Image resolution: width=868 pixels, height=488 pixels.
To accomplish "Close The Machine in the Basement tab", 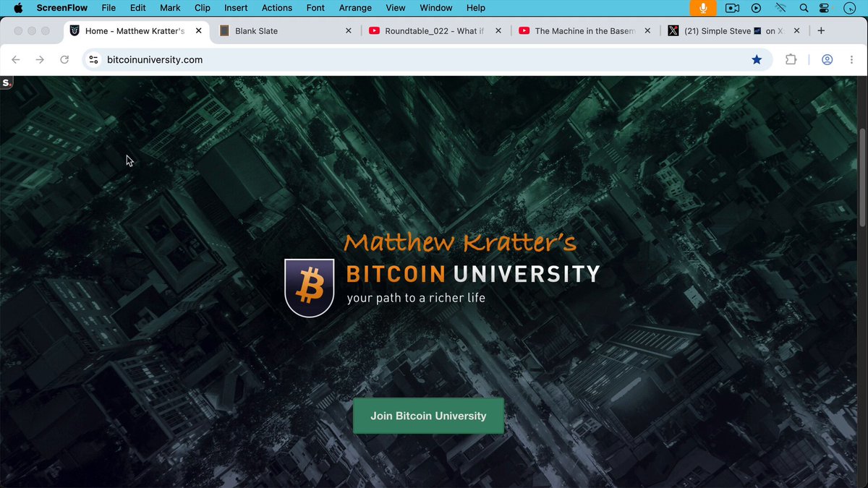I will click(x=647, y=31).
